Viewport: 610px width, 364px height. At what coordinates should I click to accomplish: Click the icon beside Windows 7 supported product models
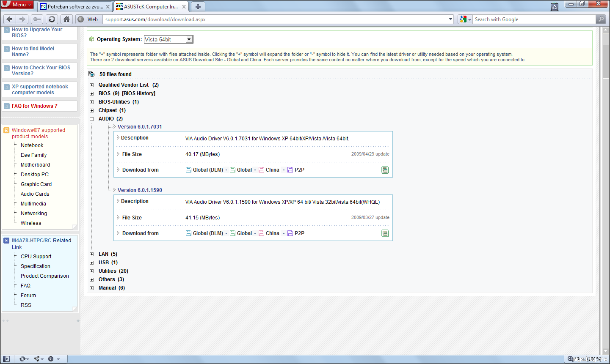point(6,130)
